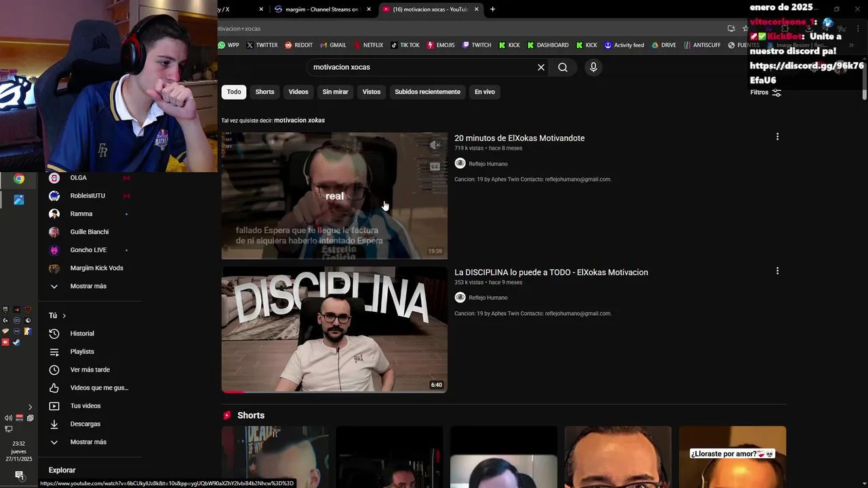This screenshot has height=488, width=868.
Task: Open Reflejo Humano channel under 20 minutos video
Action: tap(488, 164)
